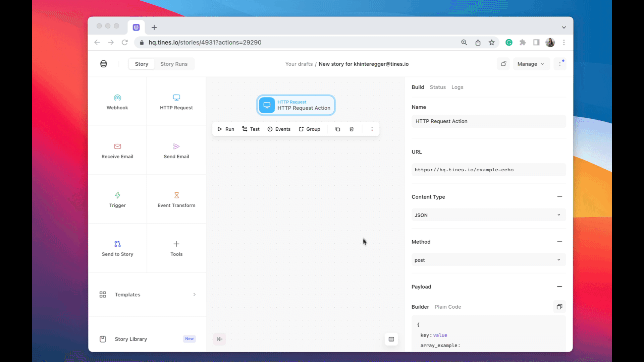Select the Receive Email action
The height and width of the screenshot is (362, 644).
click(x=117, y=151)
